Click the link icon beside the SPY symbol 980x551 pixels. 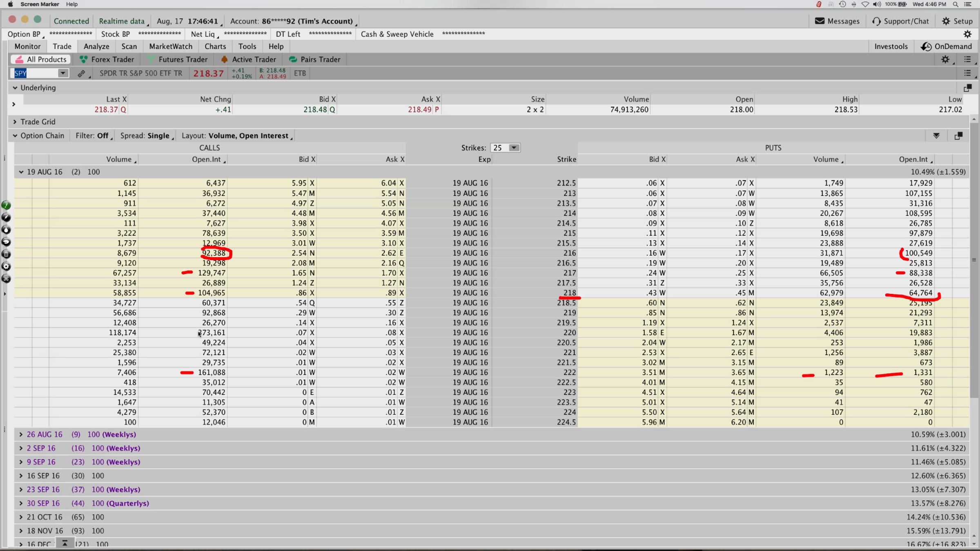[x=82, y=73]
